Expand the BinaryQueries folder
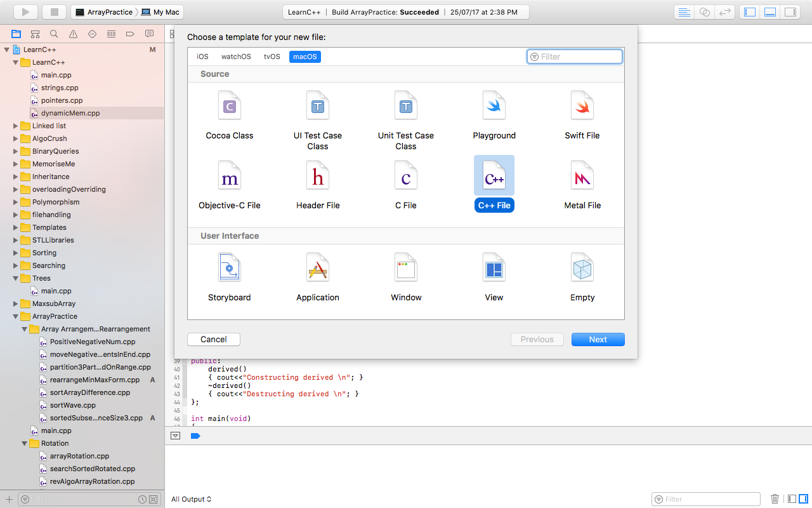The height and width of the screenshot is (508, 812). click(x=16, y=151)
